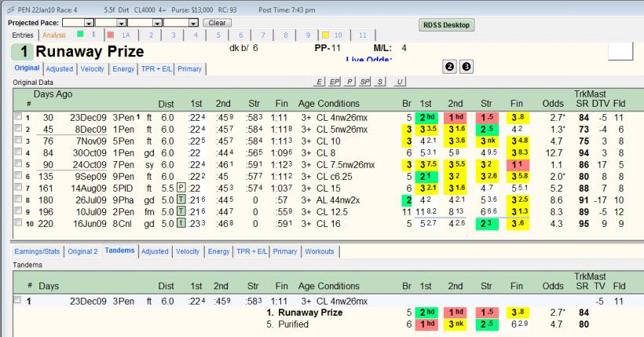
Task: Check the box for the 10Jul09 race line
Action: tap(18, 211)
